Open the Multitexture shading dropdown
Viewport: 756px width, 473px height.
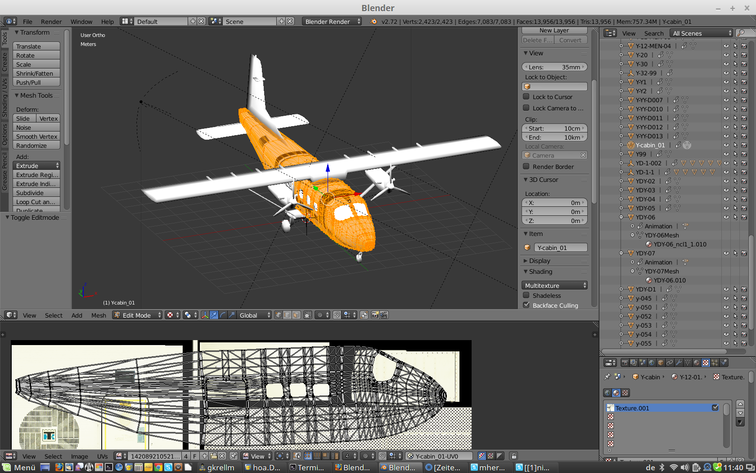tap(555, 285)
